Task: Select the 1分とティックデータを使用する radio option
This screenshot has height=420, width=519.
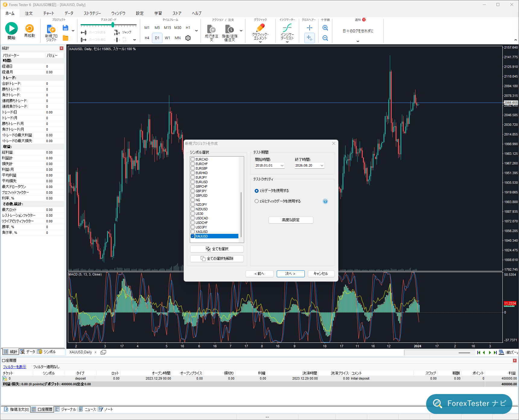Action: coord(257,201)
